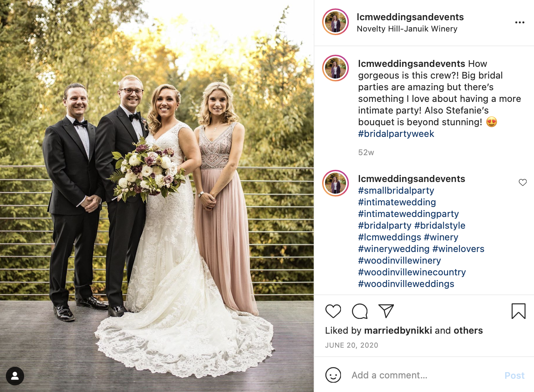Viewport: 534px width, 392px height.
Task: Open the emoji picker smiley icon
Action: (333, 375)
